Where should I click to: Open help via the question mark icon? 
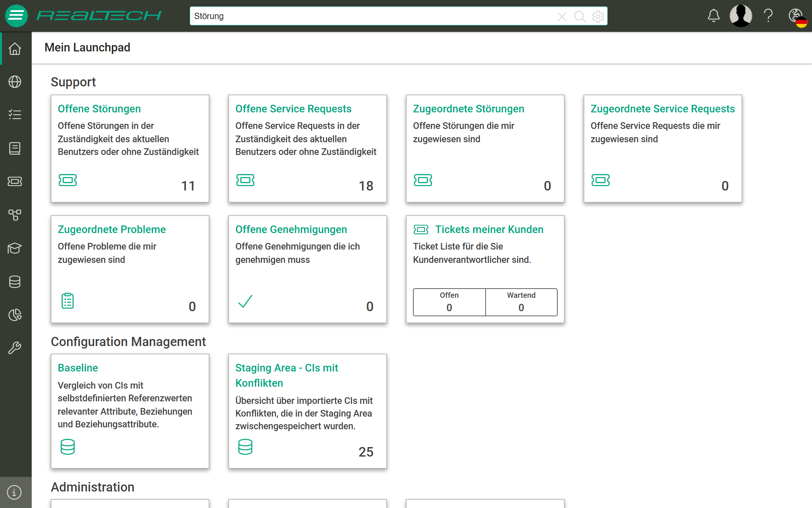coord(768,16)
